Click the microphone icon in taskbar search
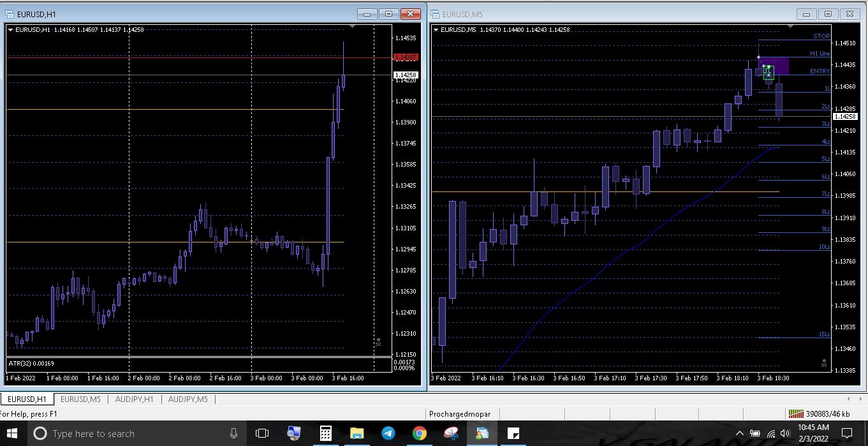The image size is (868, 446). (x=234, y=433)
